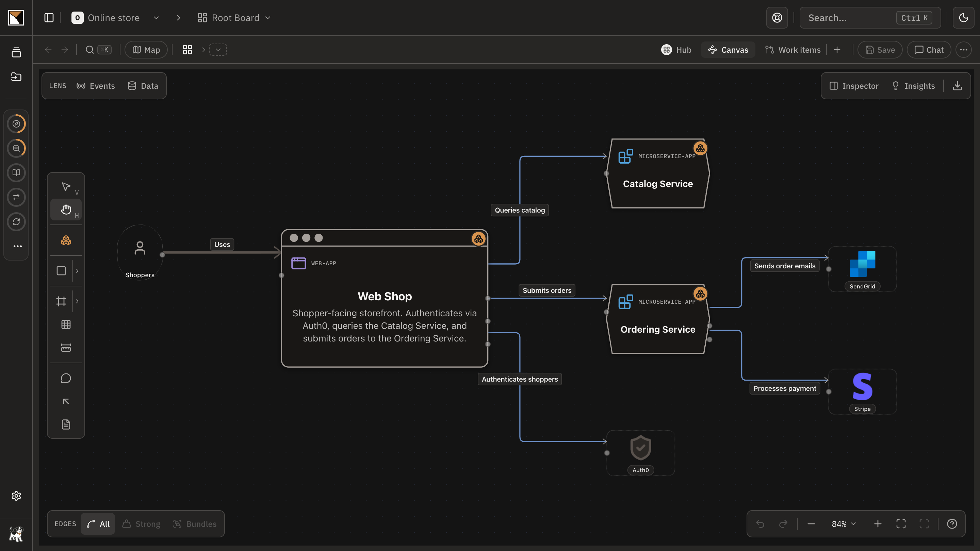Viewport: 980px width, 551px height.
Task: Pick the ruler measurement tool
Action: (x=66, y=348)
